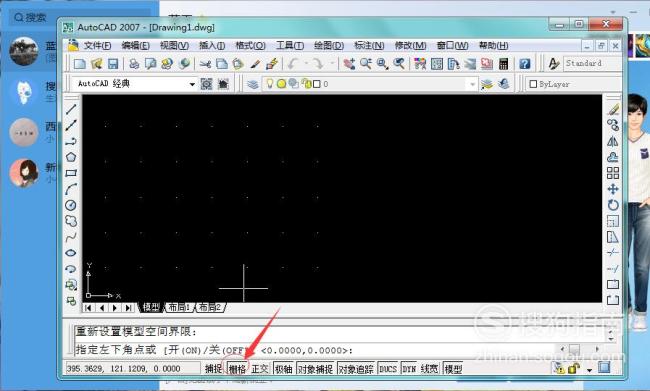Screen dimensions: 650x391
Task: Switch to the 布局1 layout tab
Action: pos(179,307)
